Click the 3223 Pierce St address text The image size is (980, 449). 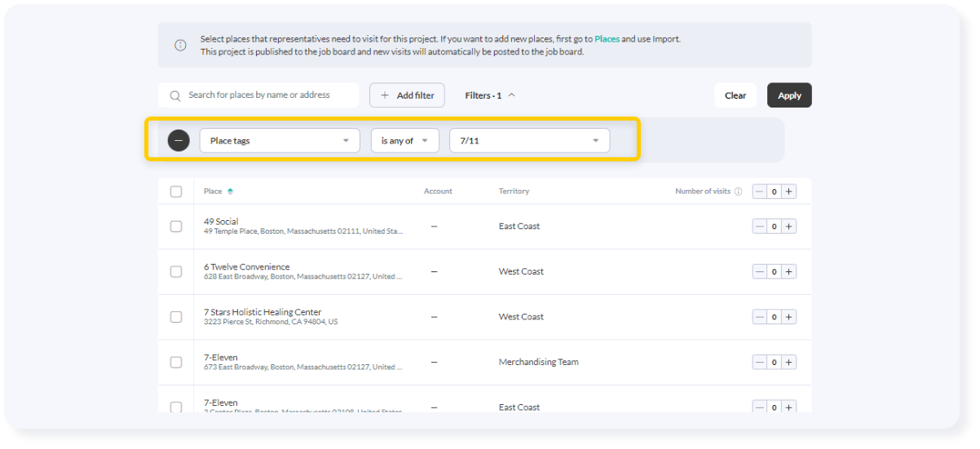pos(271,322)
